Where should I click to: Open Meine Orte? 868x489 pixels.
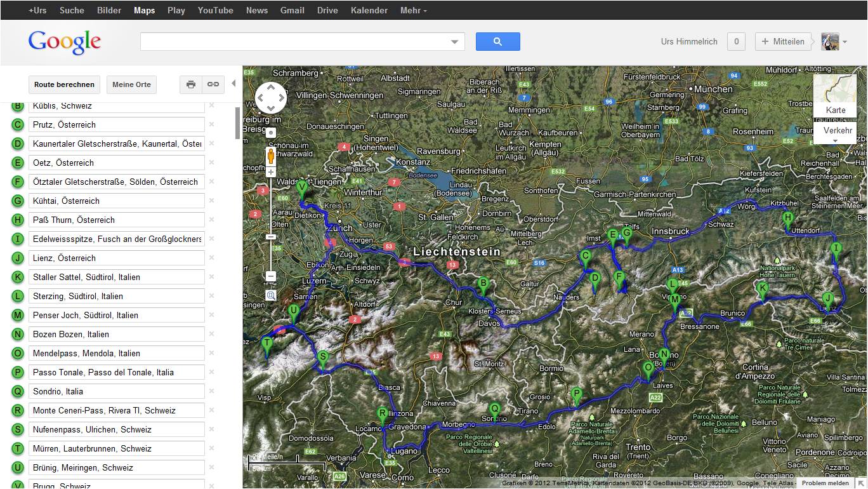131,84
